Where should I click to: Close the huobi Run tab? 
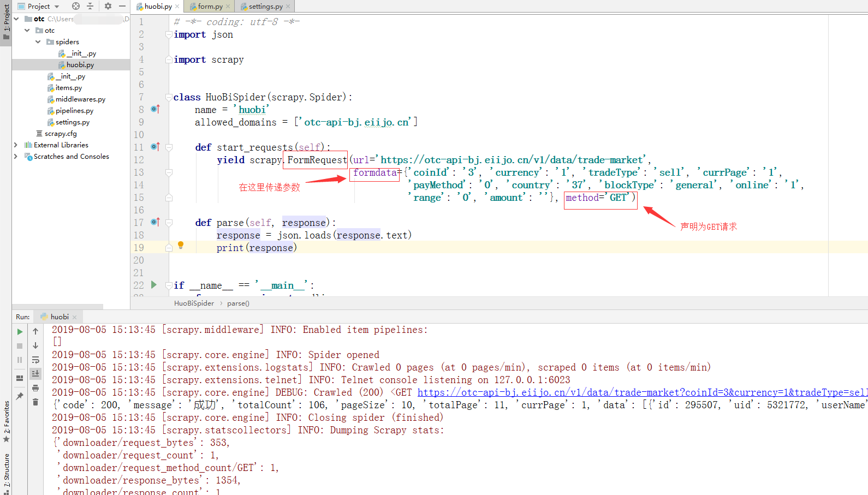[x=75, y=317]
